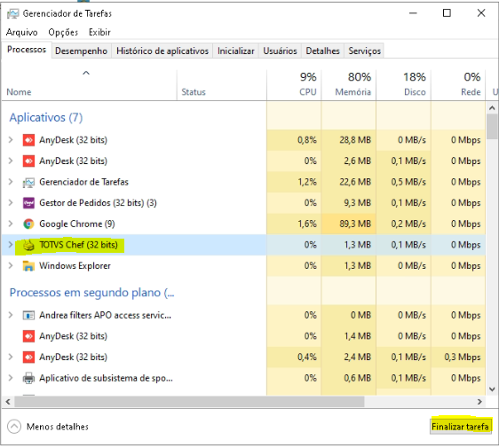
Task: Click the AnyDesk icon on the 1,4 MB background row
Action: point(28,336)
